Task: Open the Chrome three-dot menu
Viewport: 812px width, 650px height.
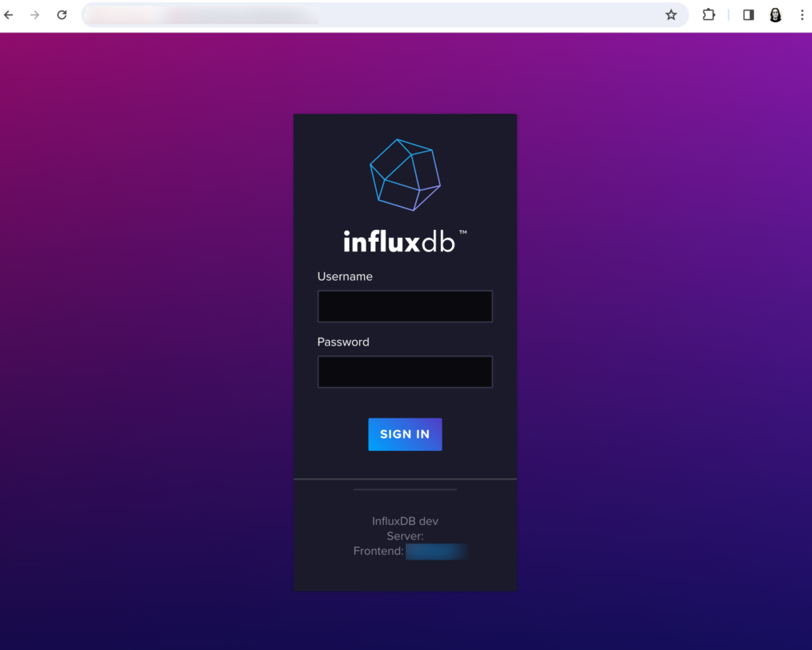Action: (803, 14)
